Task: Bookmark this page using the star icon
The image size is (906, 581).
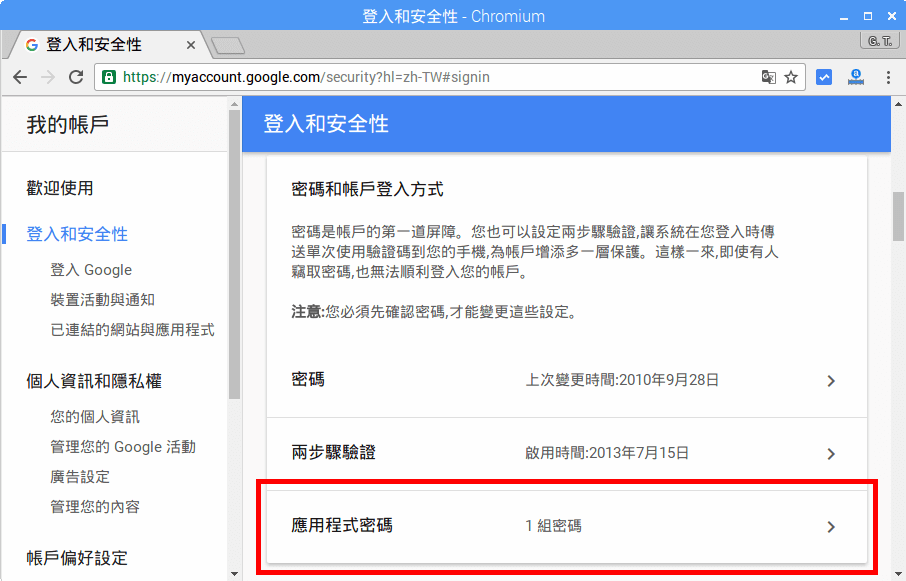Action: point(791,77)
